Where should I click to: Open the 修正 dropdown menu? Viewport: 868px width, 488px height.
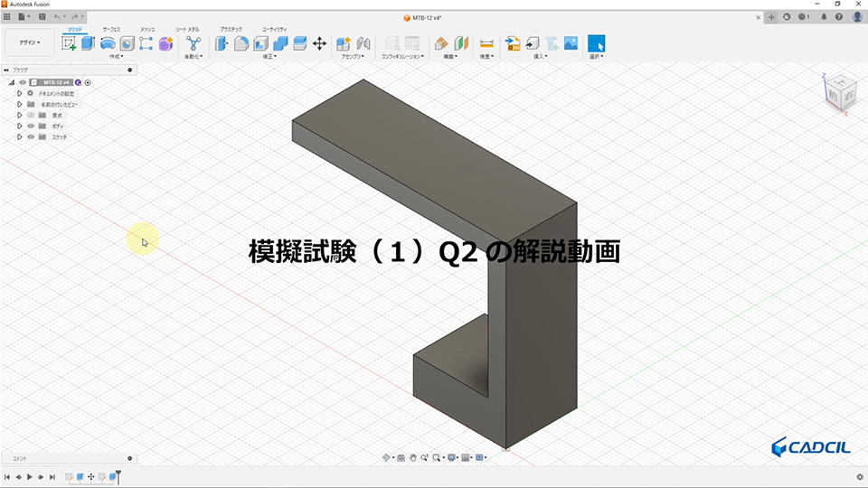[x=269, y=56]
